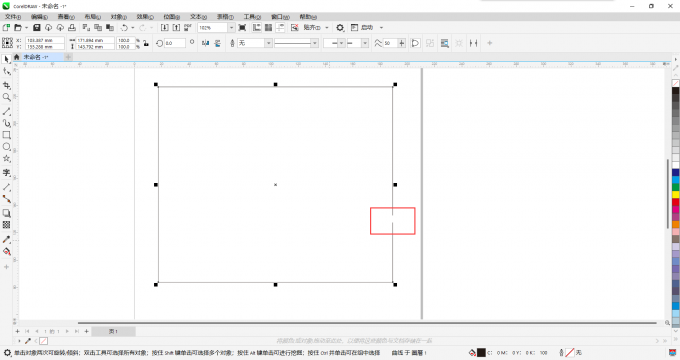680x360 pixels.
Task: Open the 文件 menu
Action: tap(13, 16)
